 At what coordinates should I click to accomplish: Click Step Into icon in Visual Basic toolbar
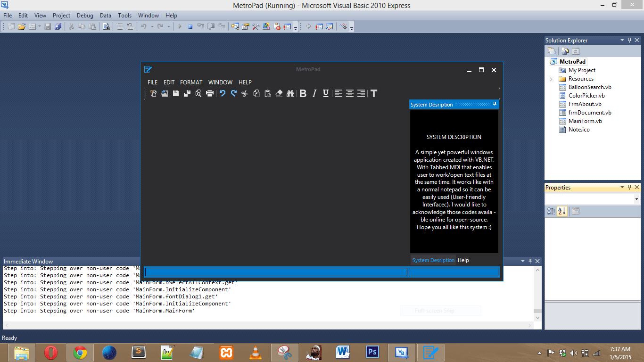pos(201,27)
